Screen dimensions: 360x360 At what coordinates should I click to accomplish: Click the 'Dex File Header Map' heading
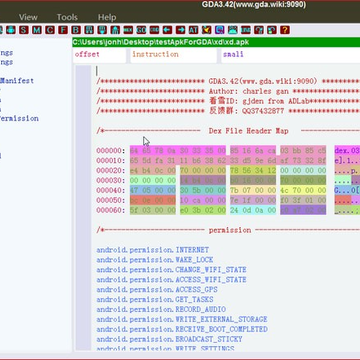point(249,131)
